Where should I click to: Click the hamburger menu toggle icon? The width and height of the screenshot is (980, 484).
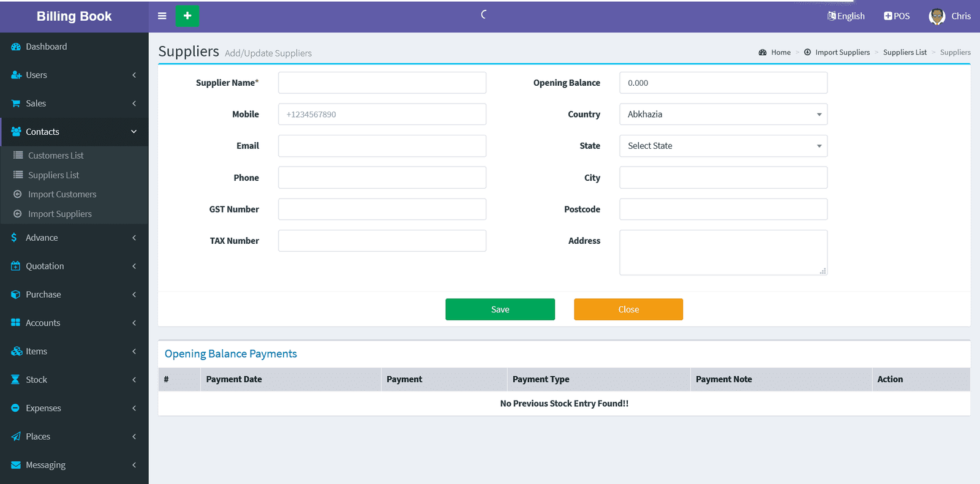[162, 16]
